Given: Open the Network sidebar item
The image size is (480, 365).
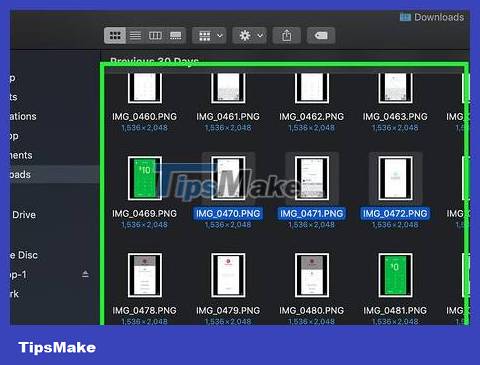Looking at the screenshot, I should tap(14, 294).
